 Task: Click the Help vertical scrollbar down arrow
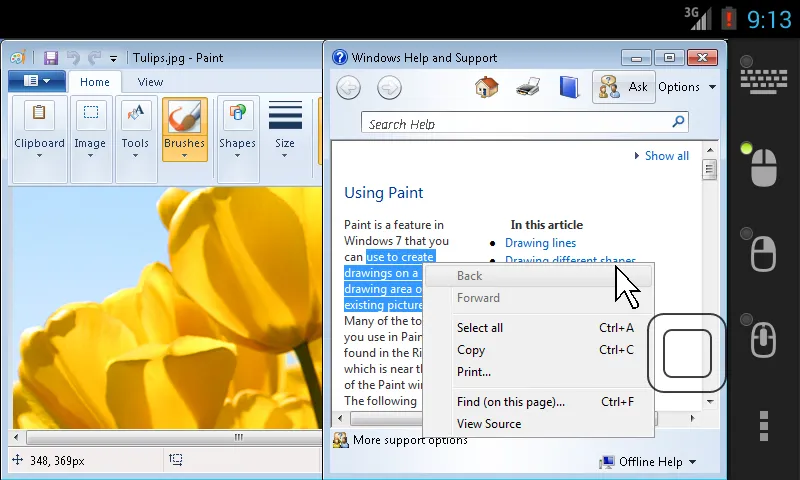(x=710, y=402)
